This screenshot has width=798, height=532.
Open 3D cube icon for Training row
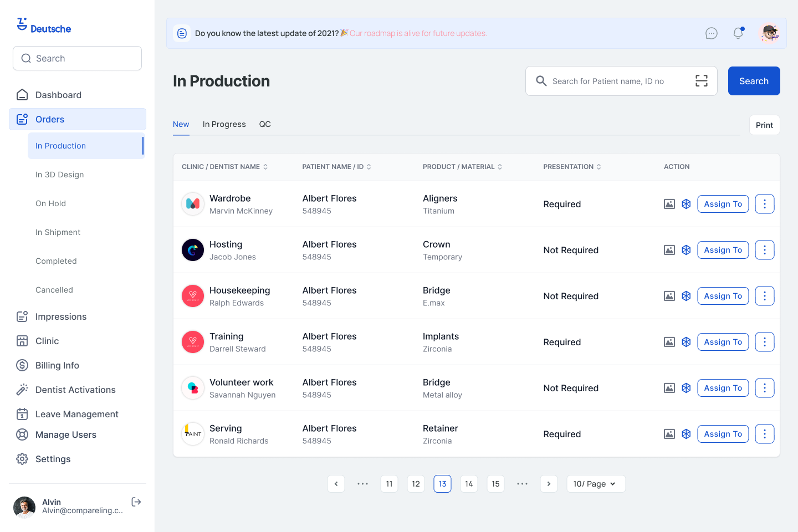[686, 342]
